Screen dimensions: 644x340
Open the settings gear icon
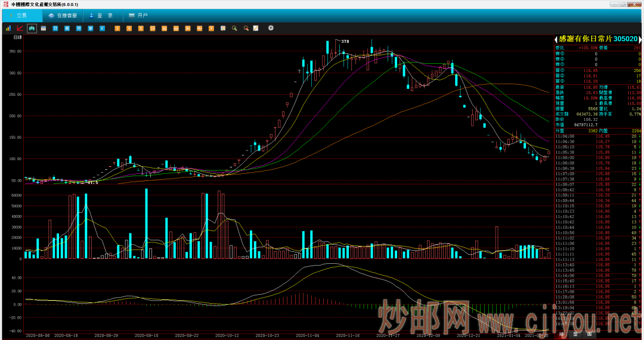coord(271,28)
